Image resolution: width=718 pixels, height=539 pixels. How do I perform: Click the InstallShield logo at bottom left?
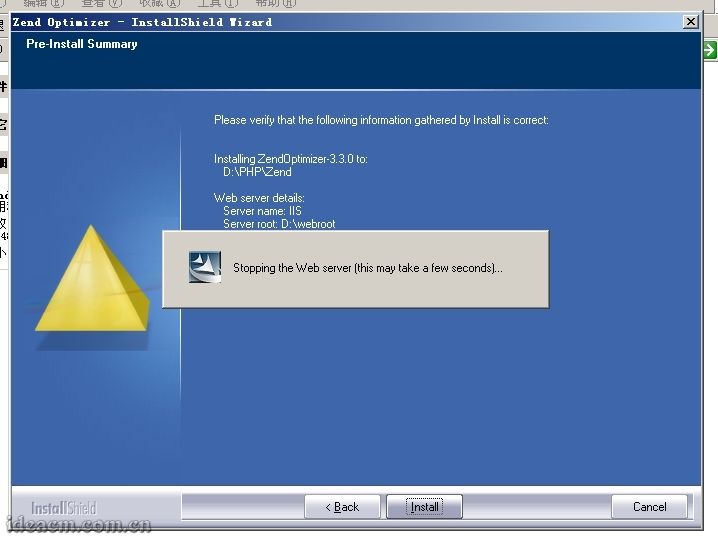click(x=63, y=507)
